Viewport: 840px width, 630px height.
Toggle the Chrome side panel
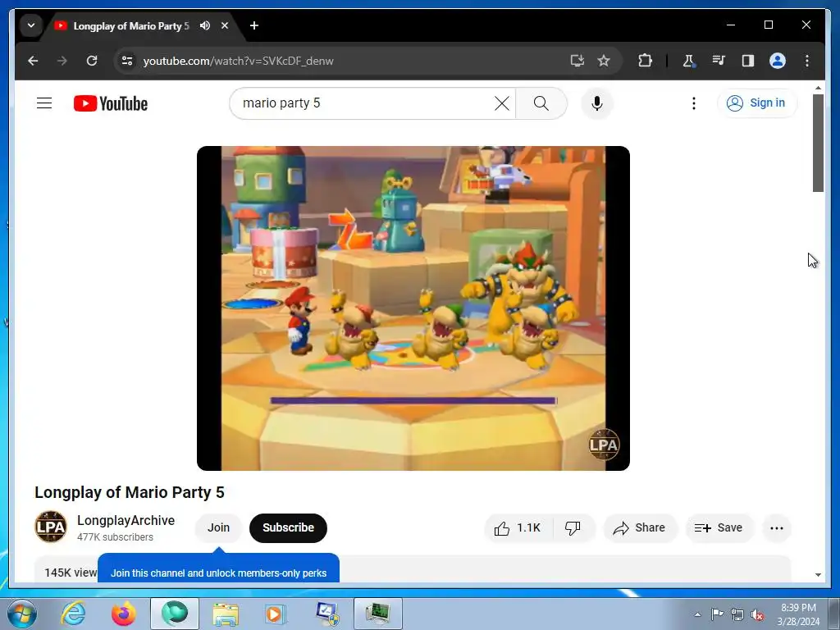pyautogui.click(x=748, y=61)
